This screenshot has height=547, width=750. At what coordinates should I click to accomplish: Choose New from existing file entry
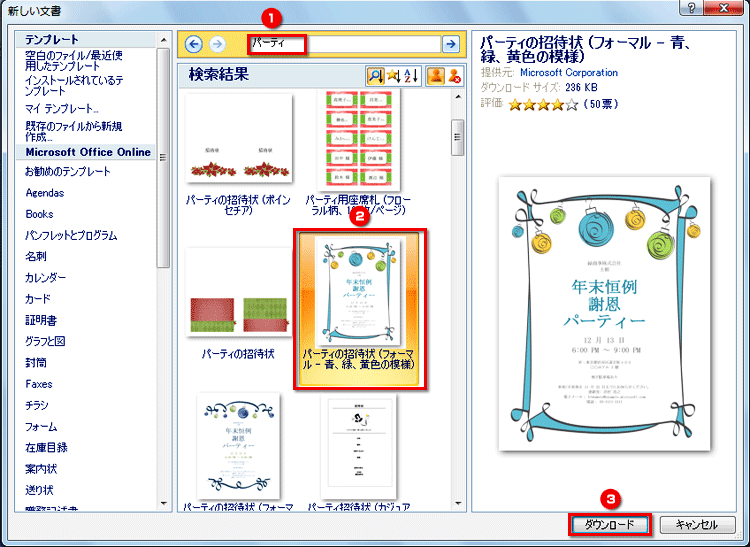click(x=74, y=131)
